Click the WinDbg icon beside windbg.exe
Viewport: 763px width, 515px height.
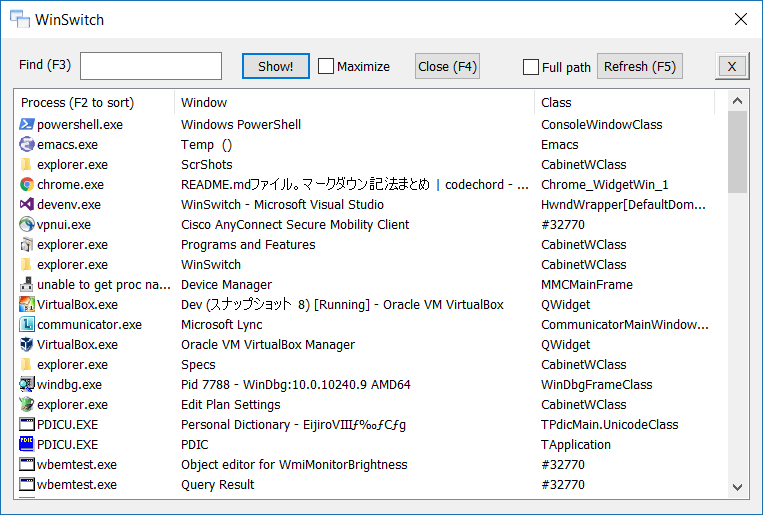[27, 384]
